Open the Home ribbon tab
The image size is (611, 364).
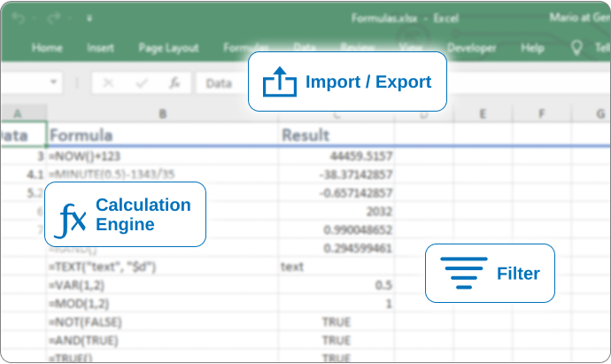(47, 48)
